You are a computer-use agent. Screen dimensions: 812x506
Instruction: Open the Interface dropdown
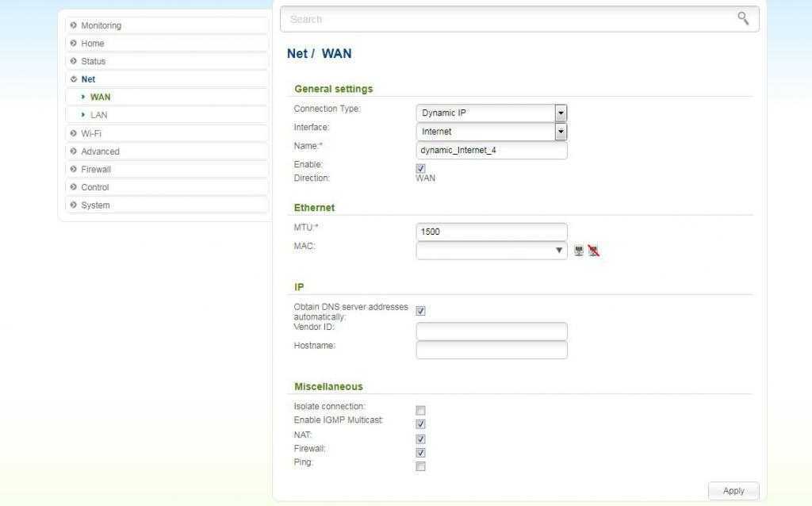click(x=491, y=132)
